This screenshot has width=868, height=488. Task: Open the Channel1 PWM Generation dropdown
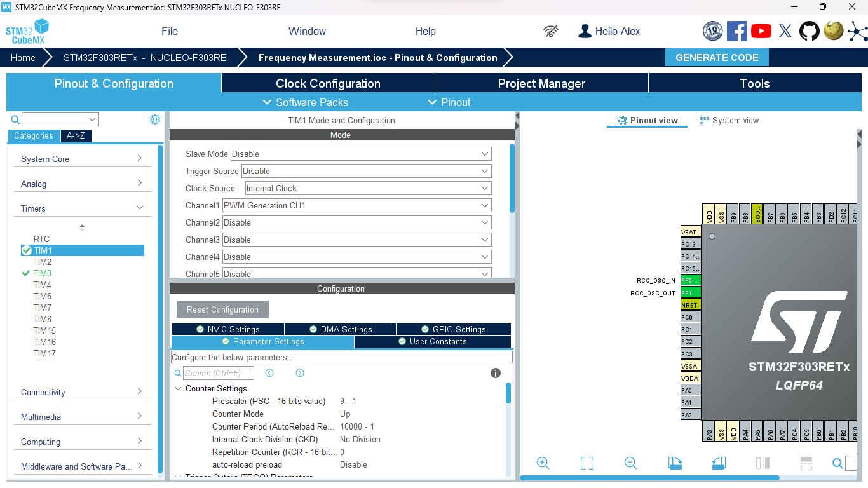coord(356,205)
